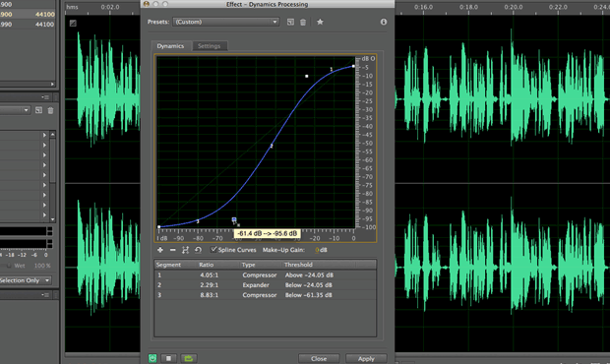
Task: Click the Close button
Action: (319, 358)
